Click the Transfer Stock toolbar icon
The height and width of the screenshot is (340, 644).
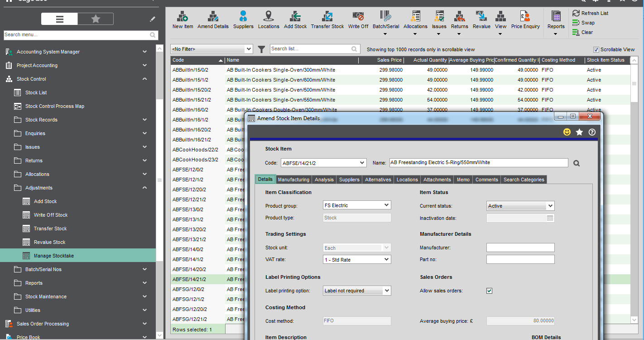click(x=327, y=20)
